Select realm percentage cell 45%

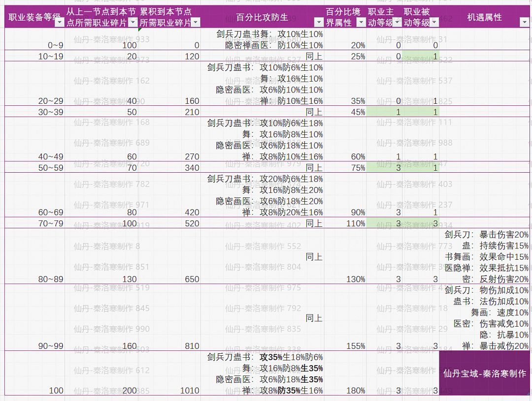coord(345,112)
